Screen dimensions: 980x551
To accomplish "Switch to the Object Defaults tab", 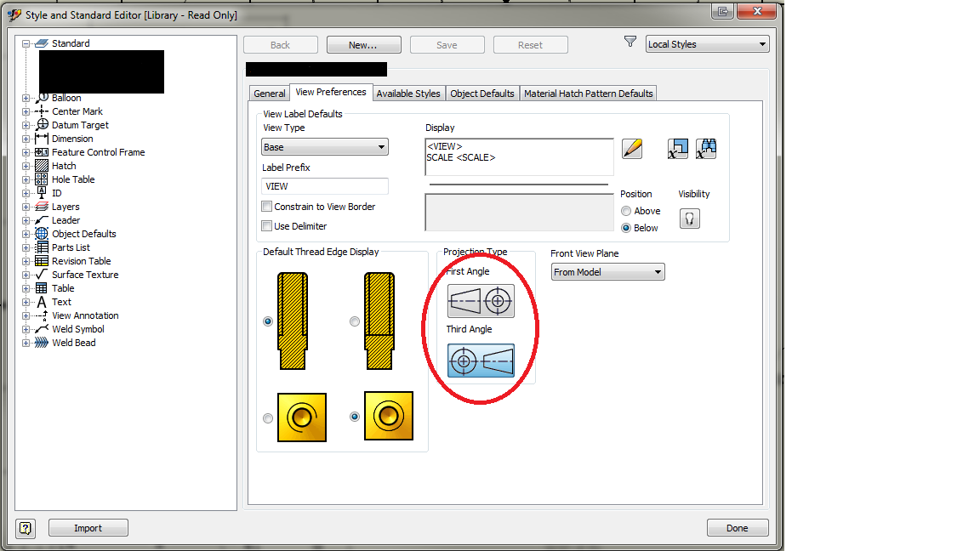I will pos(481,93).
